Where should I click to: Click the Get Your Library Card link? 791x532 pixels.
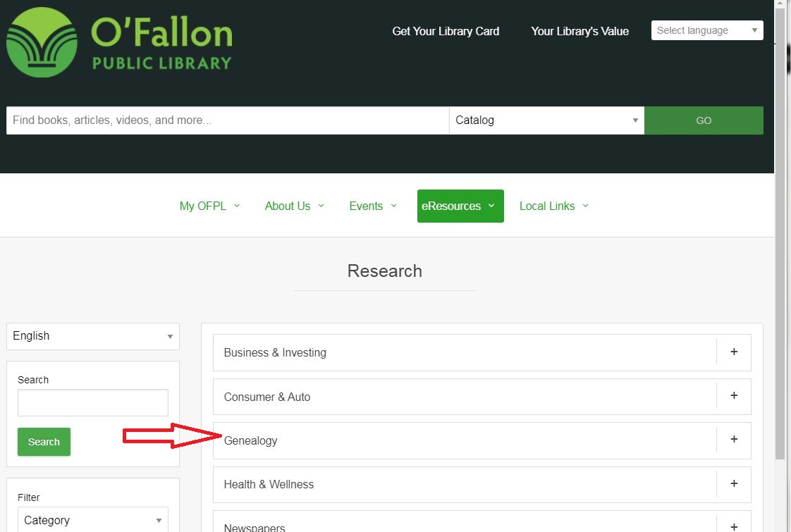pyautogui.click(x=446, y=31)
